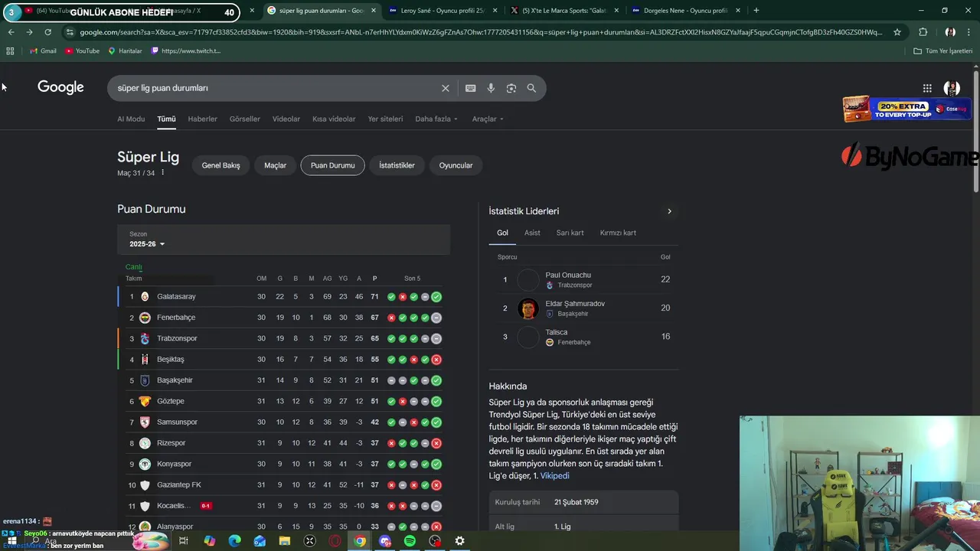Open File Explorer from the taskbar
Image resolution: width=980 pixels, height=551 pixels.
click(285, 541)
